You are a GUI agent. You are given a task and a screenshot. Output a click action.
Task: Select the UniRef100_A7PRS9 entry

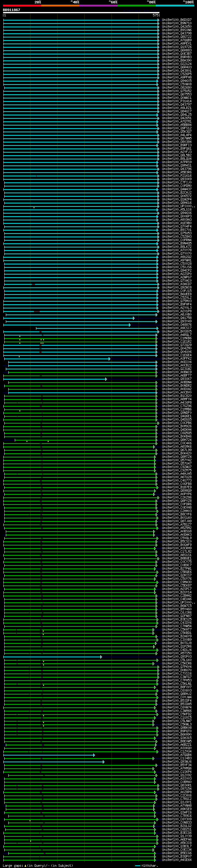pos(176,162)
